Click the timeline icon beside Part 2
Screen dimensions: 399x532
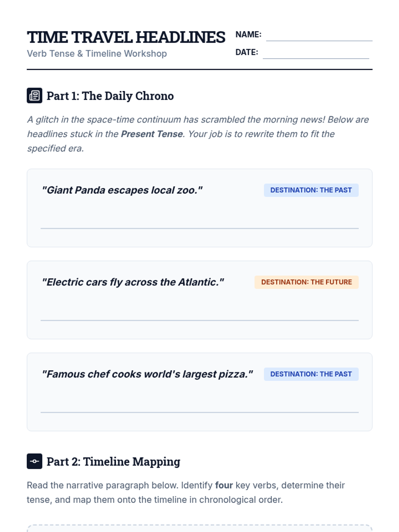tap(34, 461)
